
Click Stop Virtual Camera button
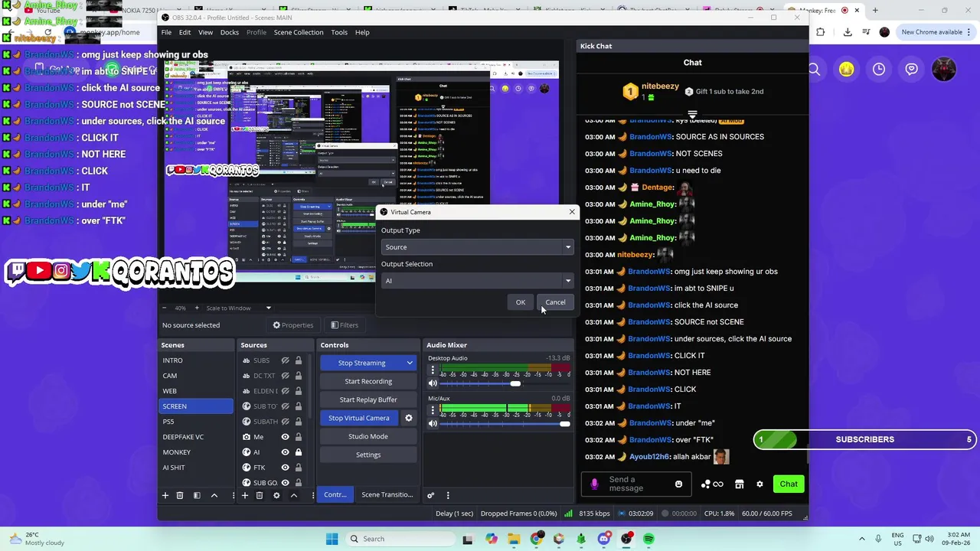tap(359, 418)
